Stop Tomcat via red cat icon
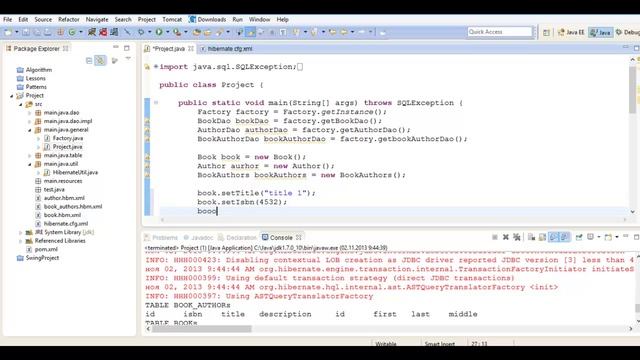 click(x=103, y=32)
